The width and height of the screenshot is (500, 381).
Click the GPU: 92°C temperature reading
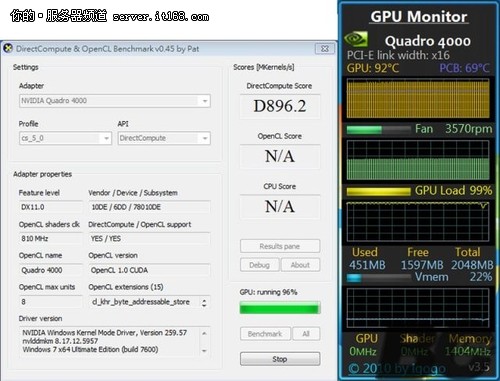(373, 68)
